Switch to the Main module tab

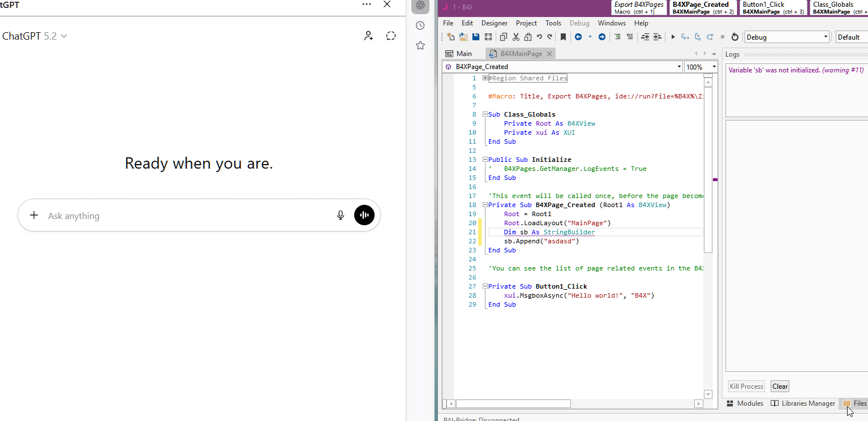459,54
